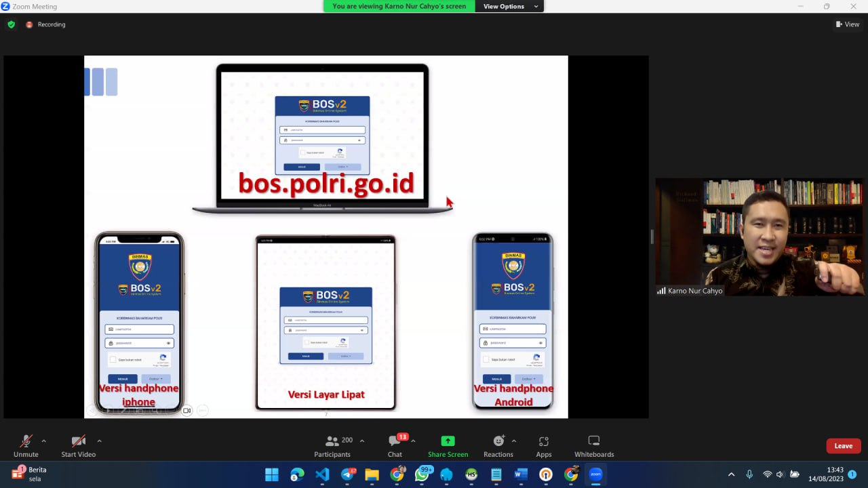This screenshot has width=868, height=488.
Task: Open the Zoom Apps panel
Action: coord(543,441)
